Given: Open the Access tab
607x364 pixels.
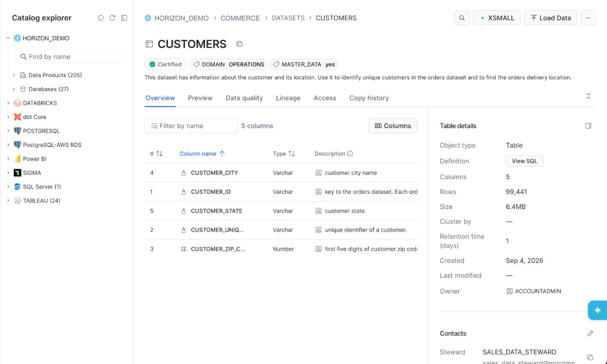Looking at the screenshot, I should [x=325, y=98].
